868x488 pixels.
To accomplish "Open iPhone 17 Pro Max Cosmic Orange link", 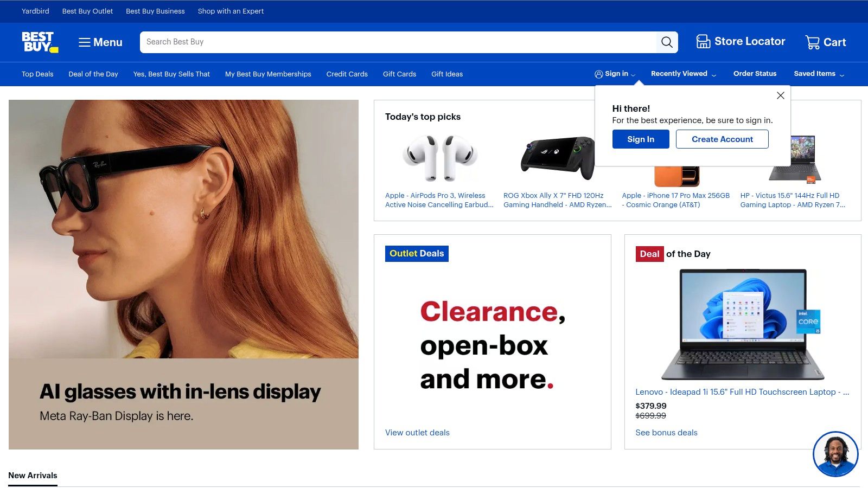I will [x=676, y=200].
